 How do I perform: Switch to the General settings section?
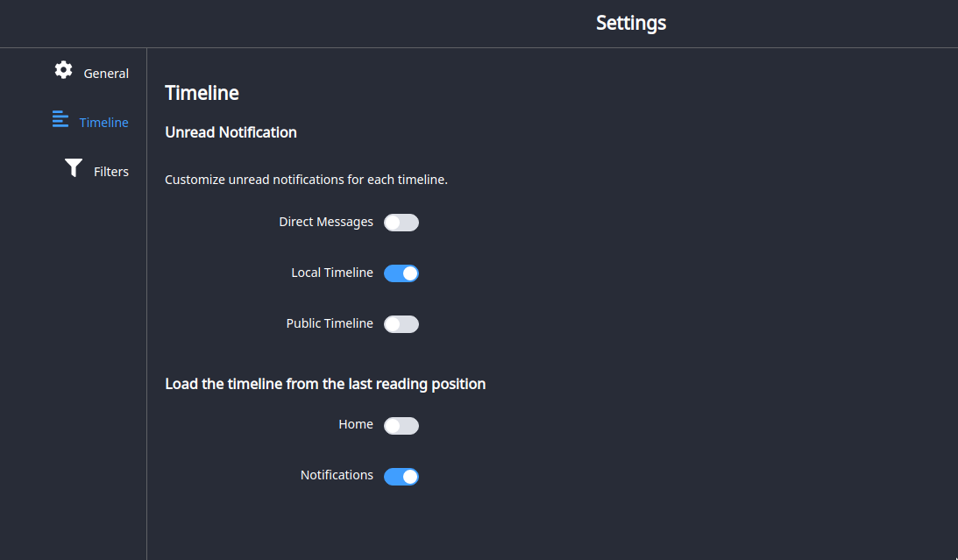coord(106,73)
